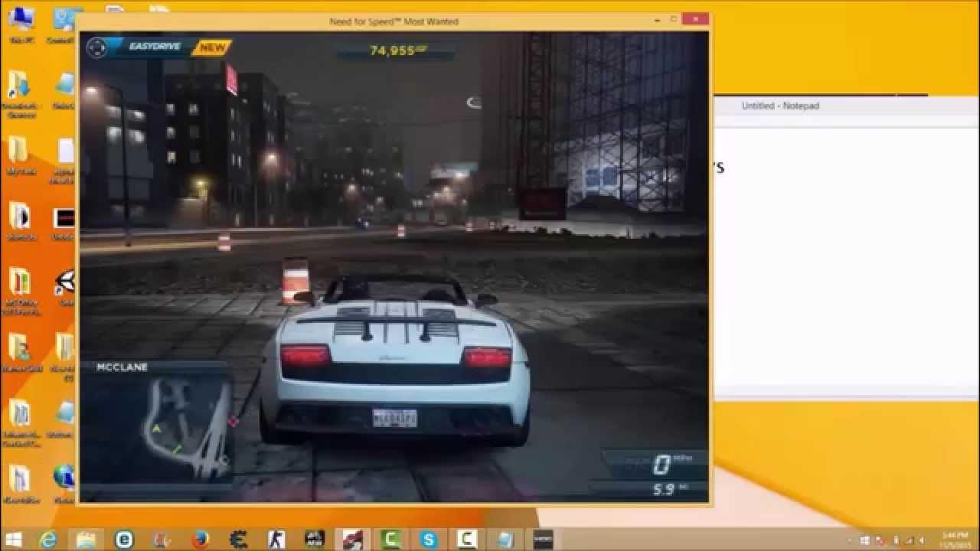Click the EasyDrive circular icon in the game
The width and height of the screenshot is (980, 551).
(96, 47)
